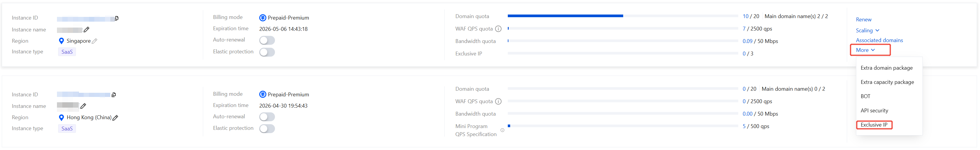
Task: Click the WAF QPS quota info icon for Singapore
Action: tap(498, 29)
